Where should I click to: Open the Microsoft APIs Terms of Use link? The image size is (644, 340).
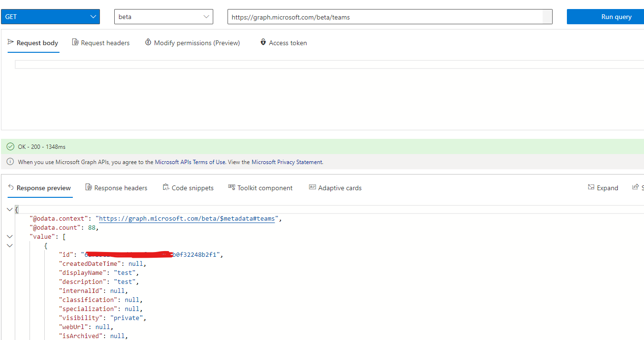point(190,162)
